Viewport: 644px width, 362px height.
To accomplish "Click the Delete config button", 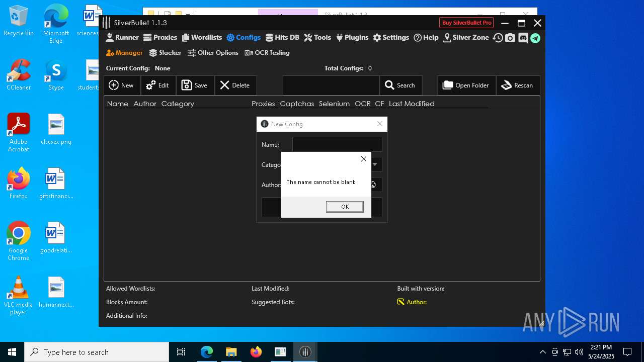I will [x=235, y=85].
